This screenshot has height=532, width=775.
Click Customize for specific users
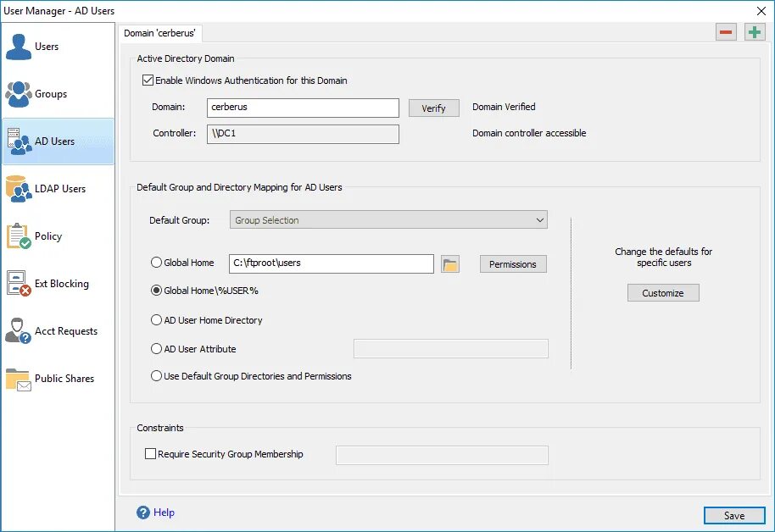click(663, 293)
